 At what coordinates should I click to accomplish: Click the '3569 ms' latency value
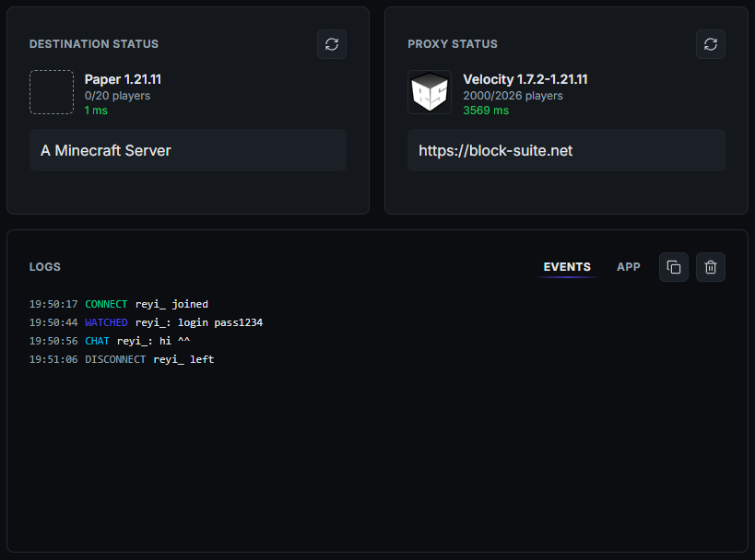click(486, 111)
